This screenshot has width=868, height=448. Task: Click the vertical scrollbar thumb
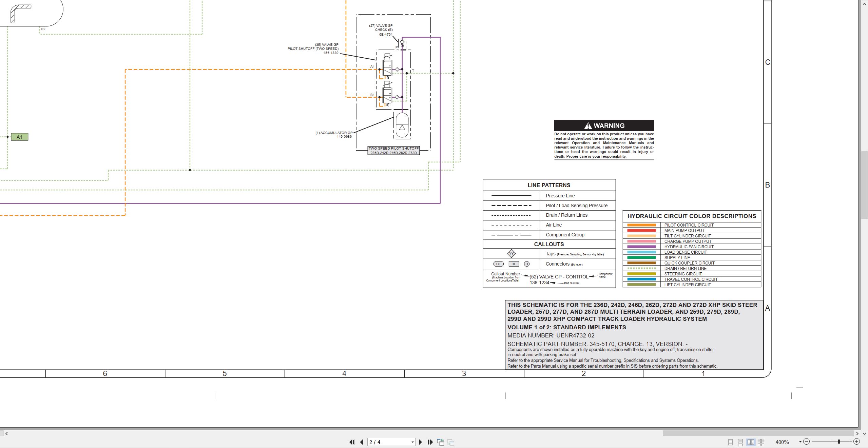click(x=865, y=185)
